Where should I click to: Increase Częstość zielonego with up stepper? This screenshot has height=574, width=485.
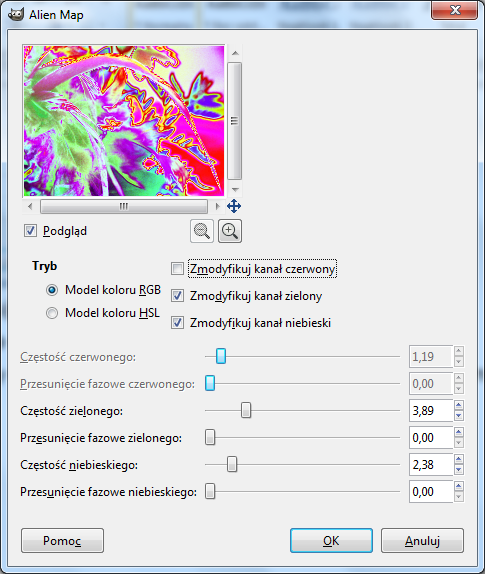click(459, 405)
